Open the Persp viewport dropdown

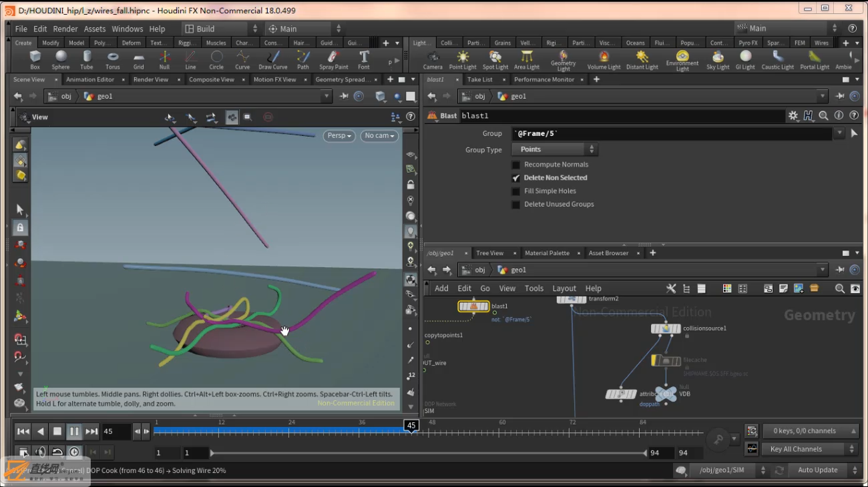click(339, 135)
